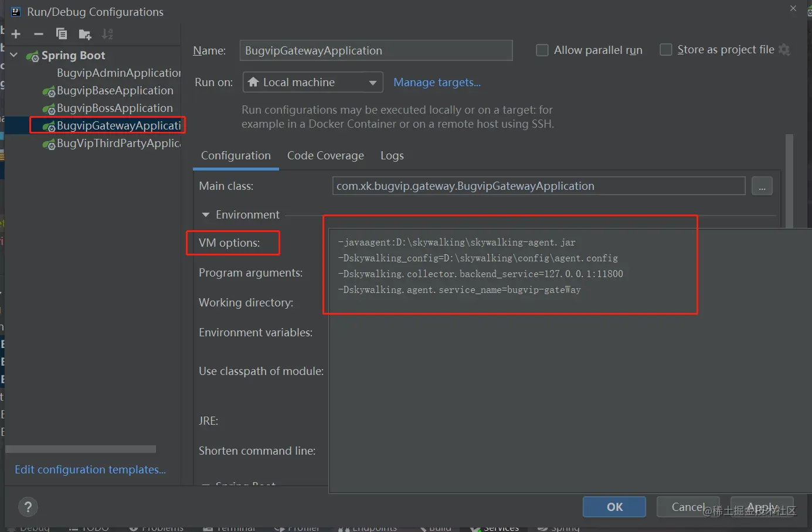Click the -Dskywalking_config line in VM options
812x532 pixels.
point(478,258)
